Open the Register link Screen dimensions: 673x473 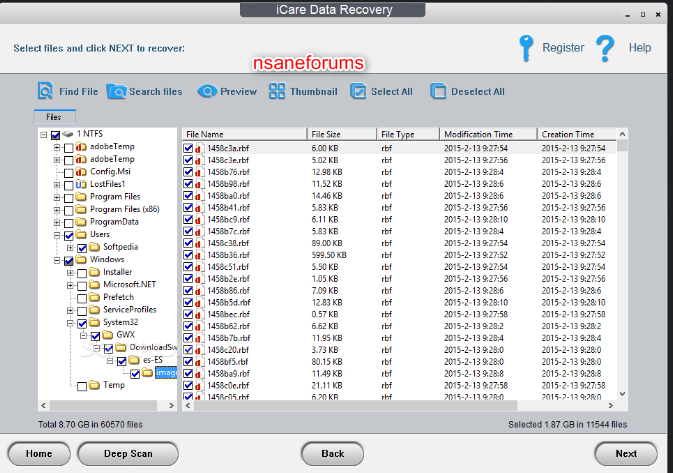coord(563,48)
